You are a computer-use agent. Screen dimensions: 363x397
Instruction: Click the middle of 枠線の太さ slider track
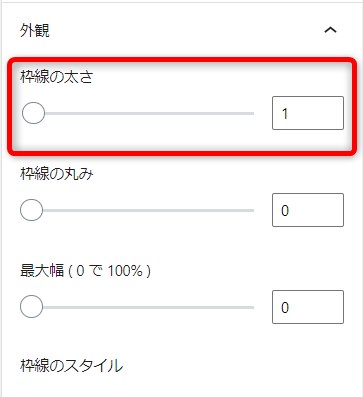click(x=138, y=113)
